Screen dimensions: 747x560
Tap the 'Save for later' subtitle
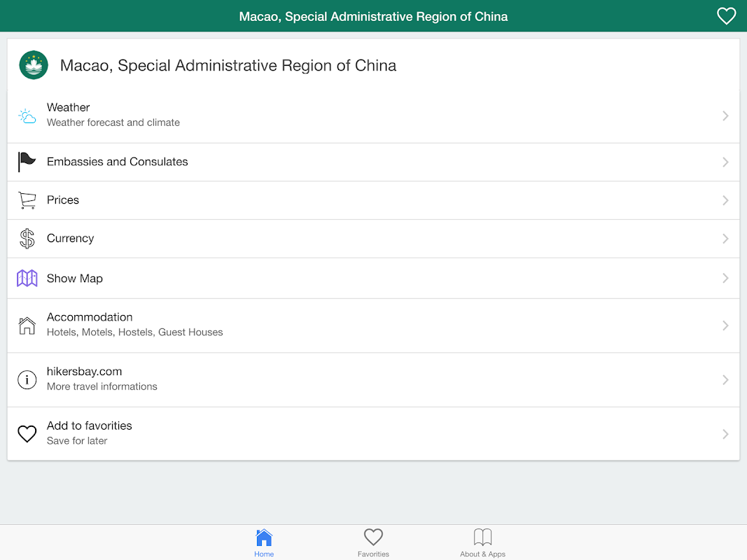[x=77, y=441]
